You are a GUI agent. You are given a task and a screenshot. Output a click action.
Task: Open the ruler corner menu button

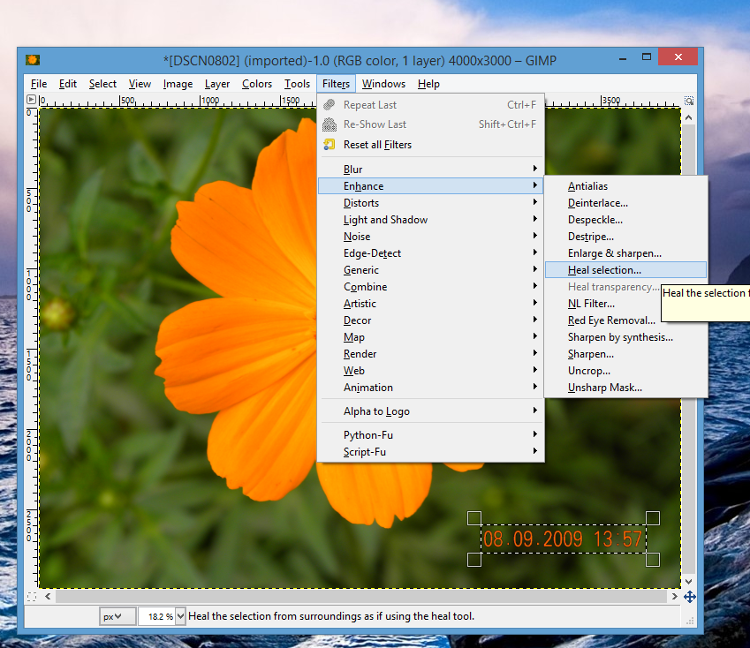pos(31,99)
